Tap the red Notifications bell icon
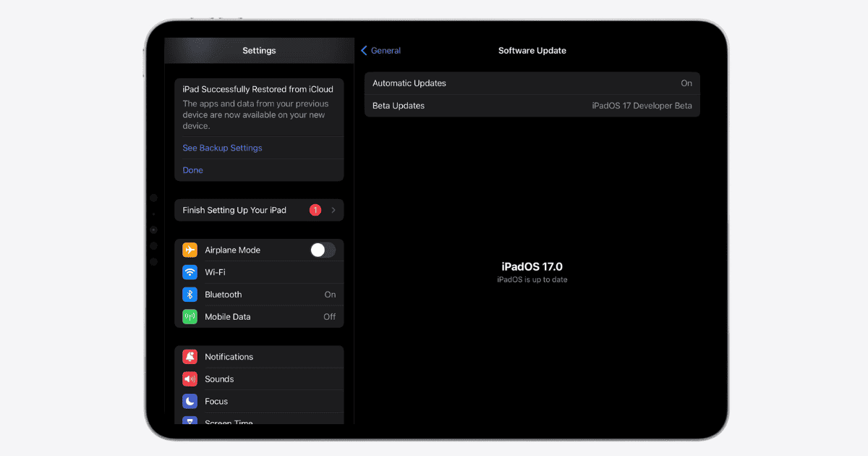This screenshot has height=456, width=868. (x=190, y=357)
